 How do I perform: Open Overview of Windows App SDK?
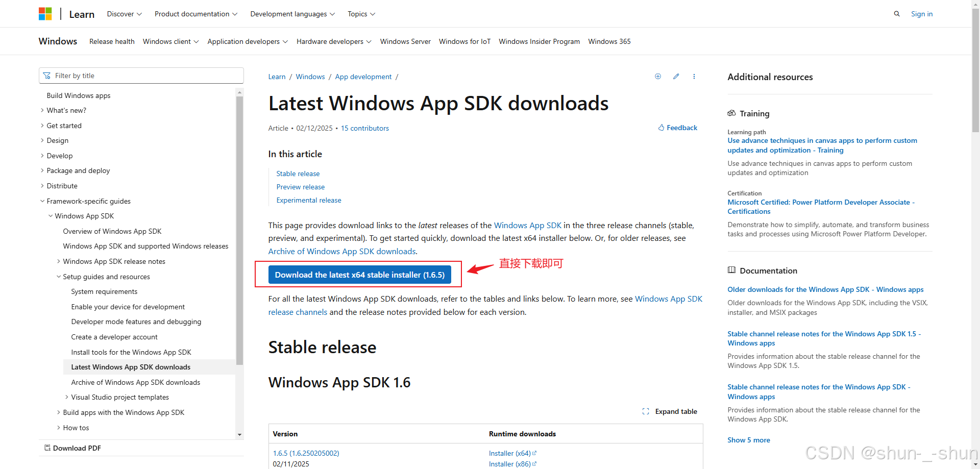pos(112,231)
